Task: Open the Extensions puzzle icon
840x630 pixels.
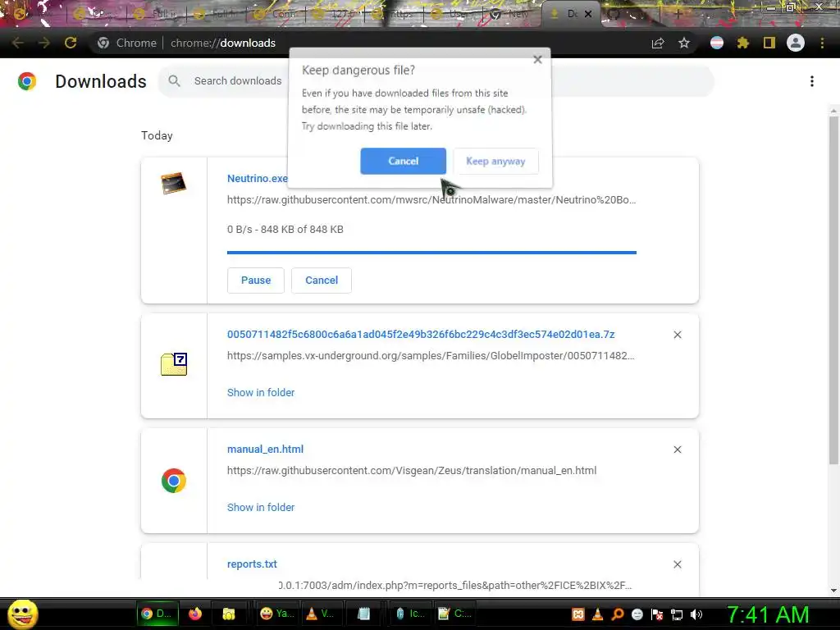Action: tap(742, 43)
